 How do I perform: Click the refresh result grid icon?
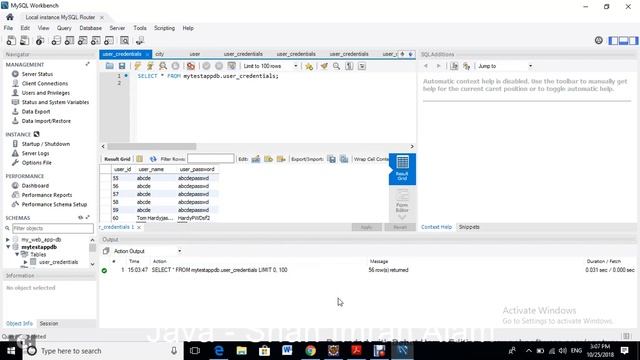tap(153, 159)
